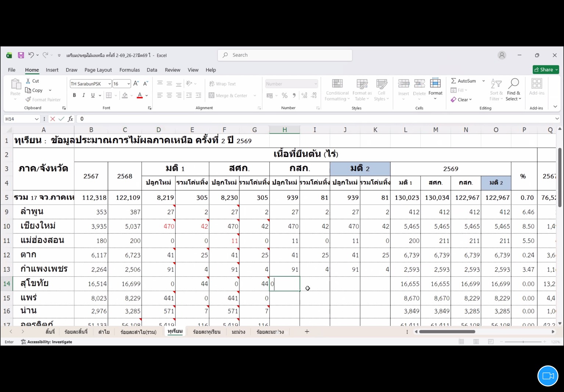Toggle Italic formatting
The image size is (564, 392).
point(83,96)
